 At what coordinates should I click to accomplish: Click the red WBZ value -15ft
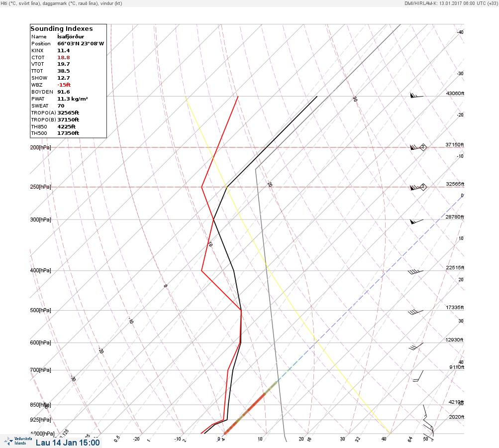64,85
